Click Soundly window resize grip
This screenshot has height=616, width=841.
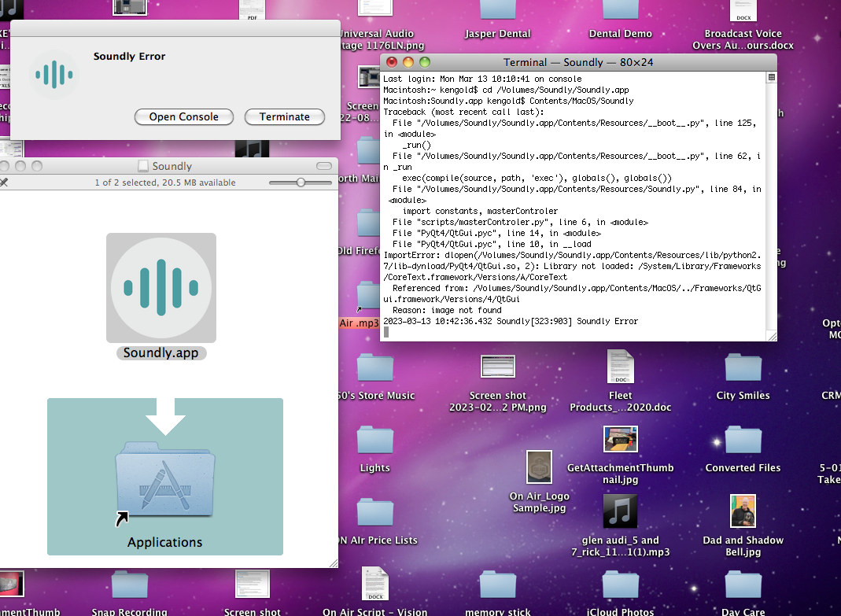click(333, 563)
